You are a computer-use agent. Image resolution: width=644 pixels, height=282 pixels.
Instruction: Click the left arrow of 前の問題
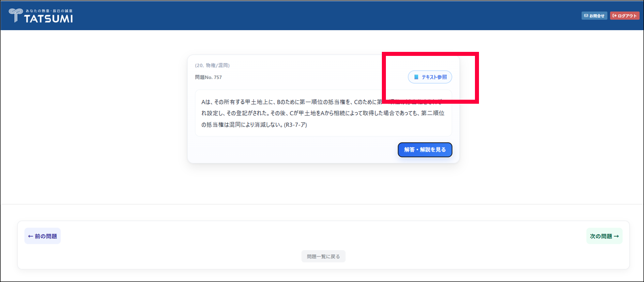(x=30, y=236)
